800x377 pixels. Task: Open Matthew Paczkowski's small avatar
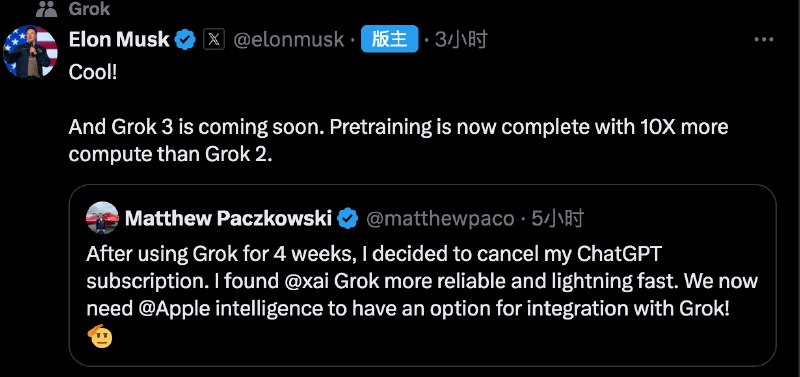[103, 217]
